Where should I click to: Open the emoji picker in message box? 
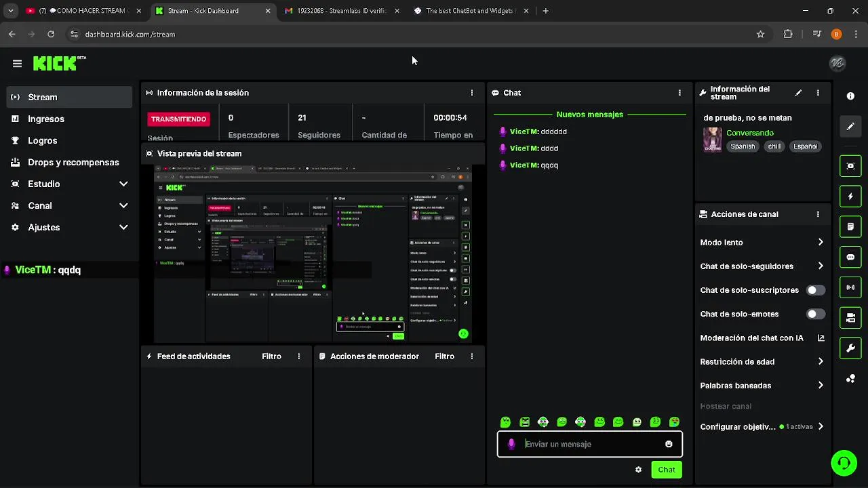coord(669,444)
